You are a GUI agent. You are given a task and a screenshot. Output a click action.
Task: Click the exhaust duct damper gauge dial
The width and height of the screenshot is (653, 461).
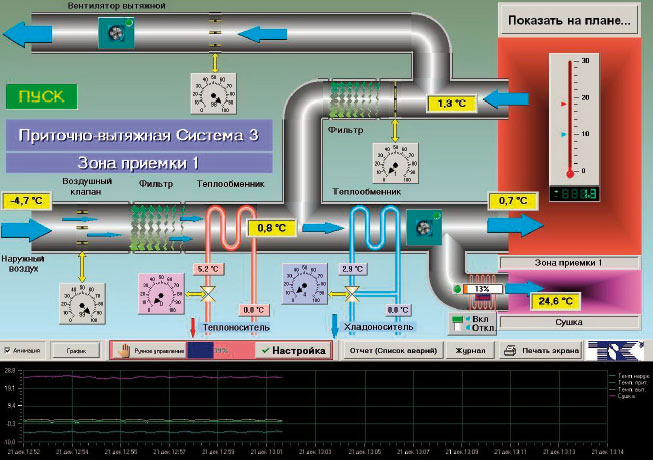(213, 95)
